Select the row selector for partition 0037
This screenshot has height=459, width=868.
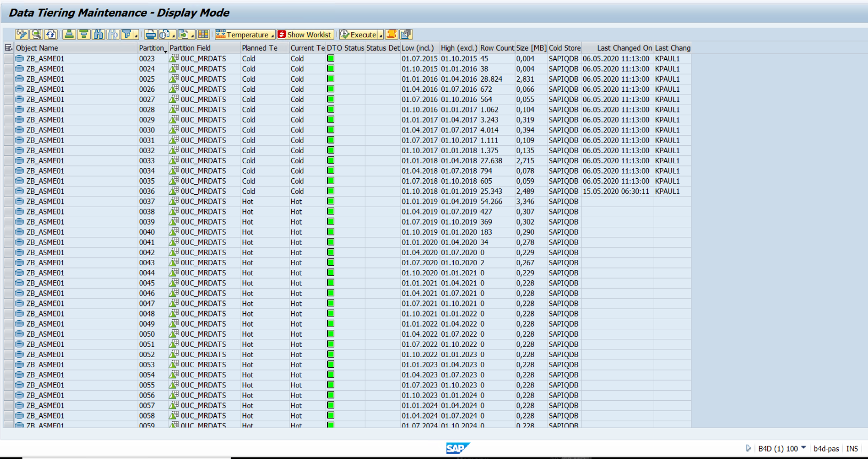pos(9,201)
